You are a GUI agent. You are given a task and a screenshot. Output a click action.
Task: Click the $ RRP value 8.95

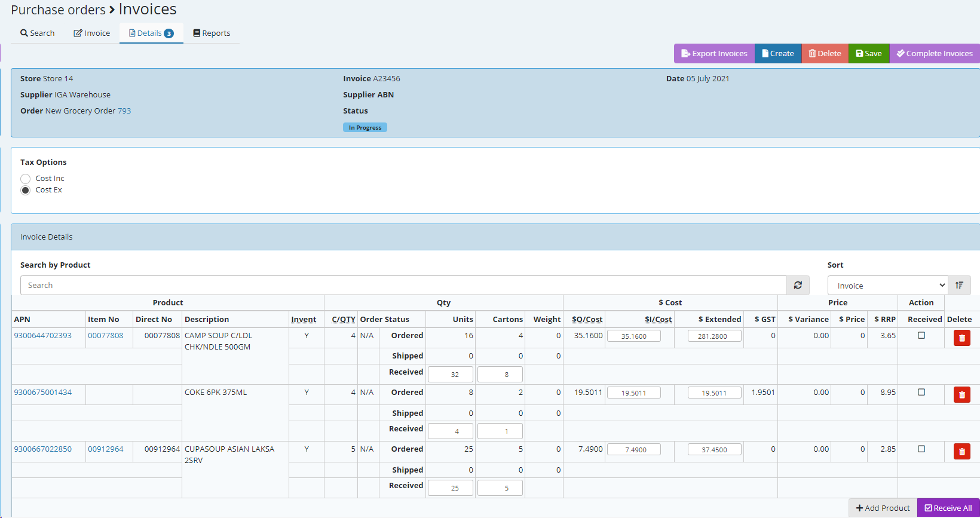pyautogui.click(x=888, y=392)
